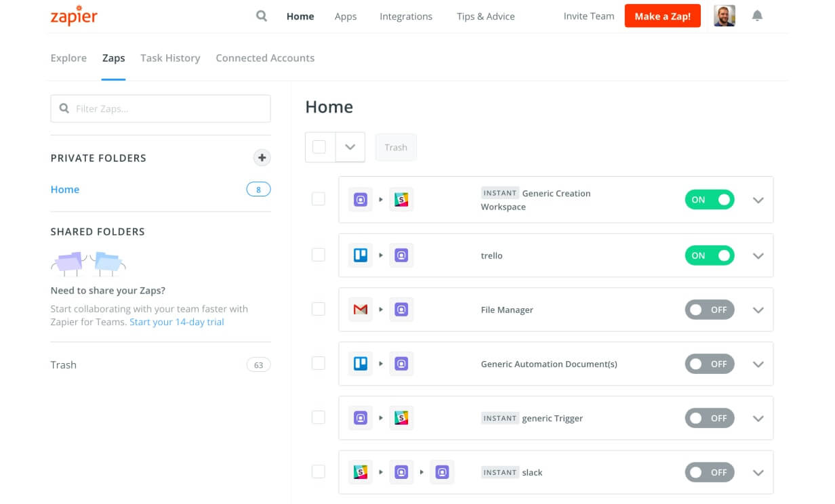This screenshot has width=835, height=504.
Task: Open the bulk selection dropdown arrow
Action: tap(350, 147)
